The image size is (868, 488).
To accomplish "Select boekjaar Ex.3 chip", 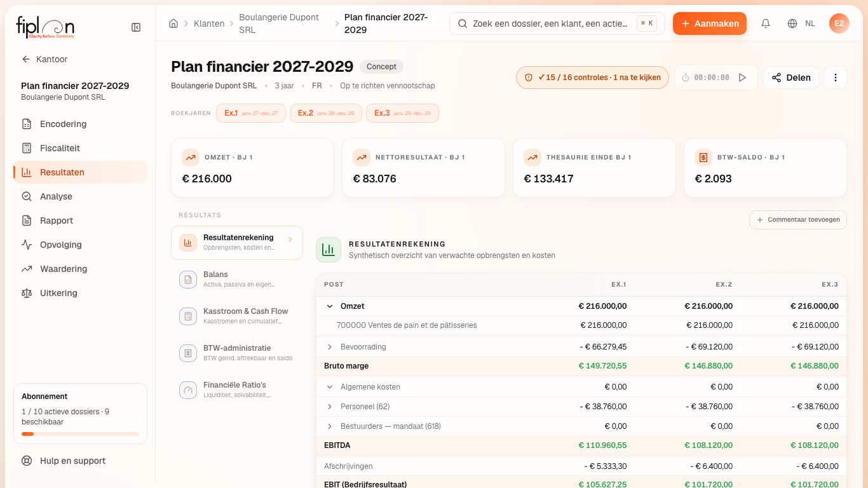I will 402,113.
